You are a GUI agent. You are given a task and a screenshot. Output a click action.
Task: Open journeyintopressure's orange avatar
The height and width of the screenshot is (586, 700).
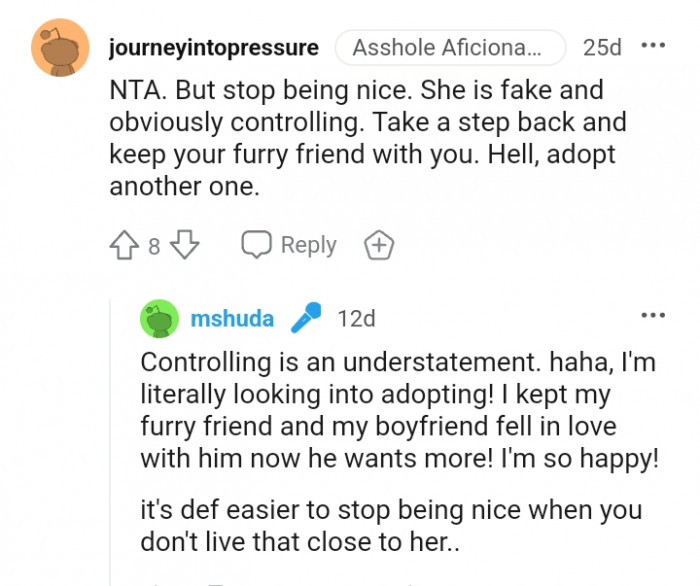(61, 47)
